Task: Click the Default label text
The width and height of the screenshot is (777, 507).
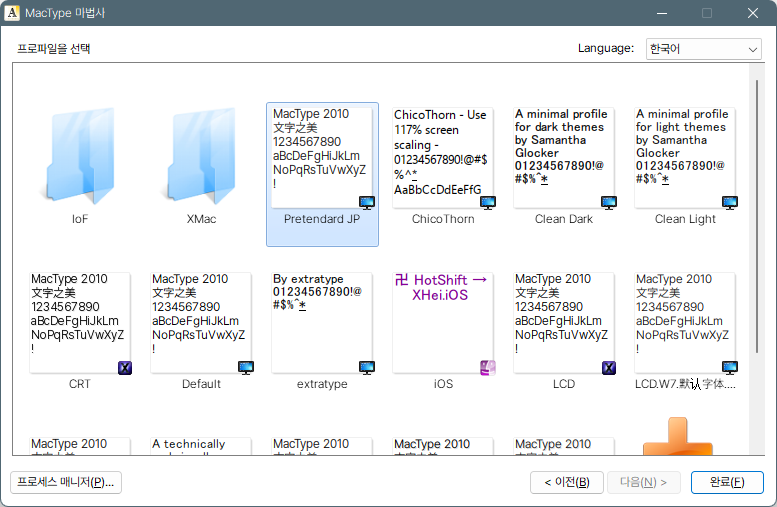Action: point(201,384)
